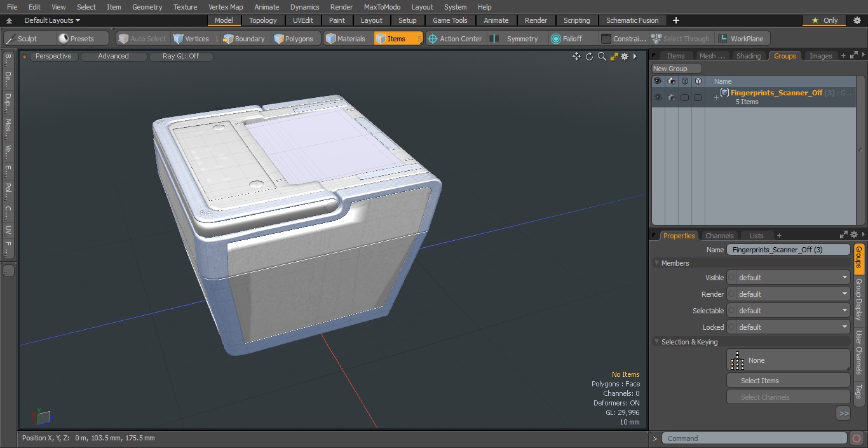The image size is (868, 448).
Task: Click the double-arrow more button in Properties
Action: coord(843,414)
